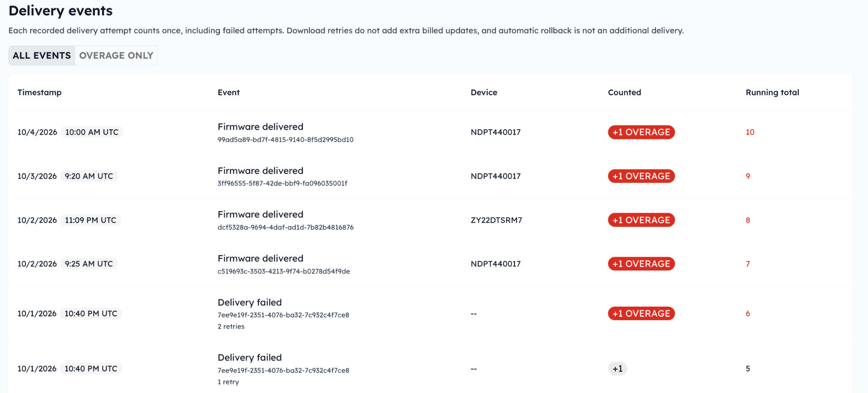The image size is (868, 393).
Task: Click event ID 99ad5a89-bd7f-4815-9140-8f5d2995bd10
Action: pos(285,140)
